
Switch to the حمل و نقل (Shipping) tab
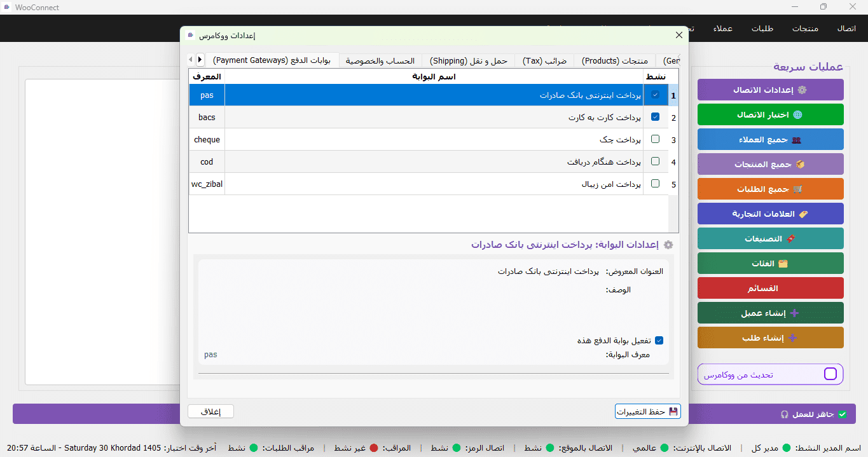coord(469,61)
